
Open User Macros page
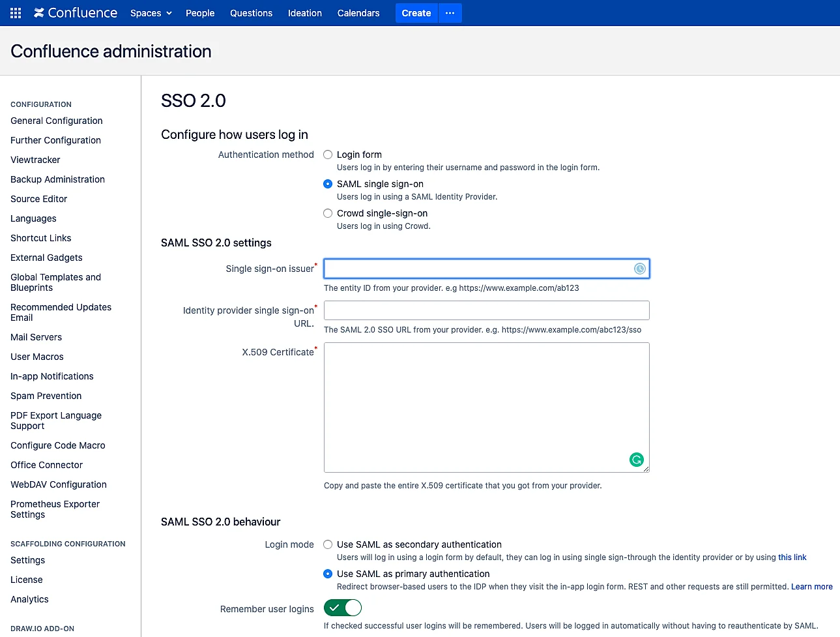point(37,357)
